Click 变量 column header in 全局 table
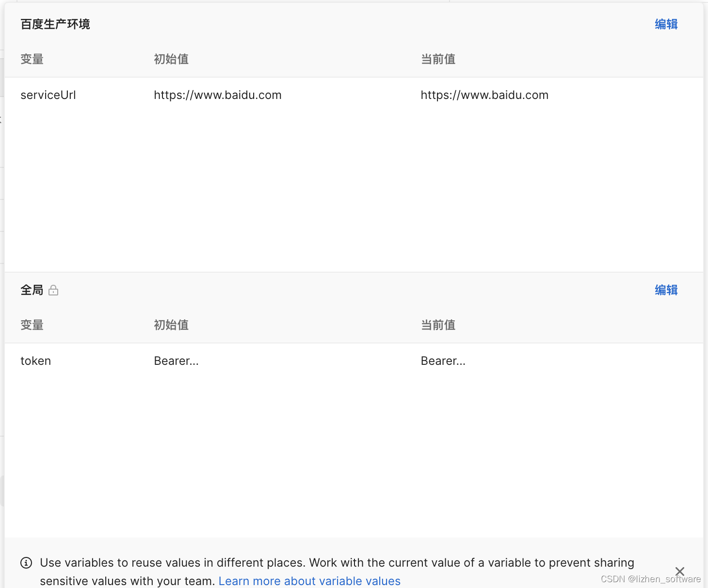The height and width of the screenshot is (588, 708). pyautogui.click(x=32, y=325)
